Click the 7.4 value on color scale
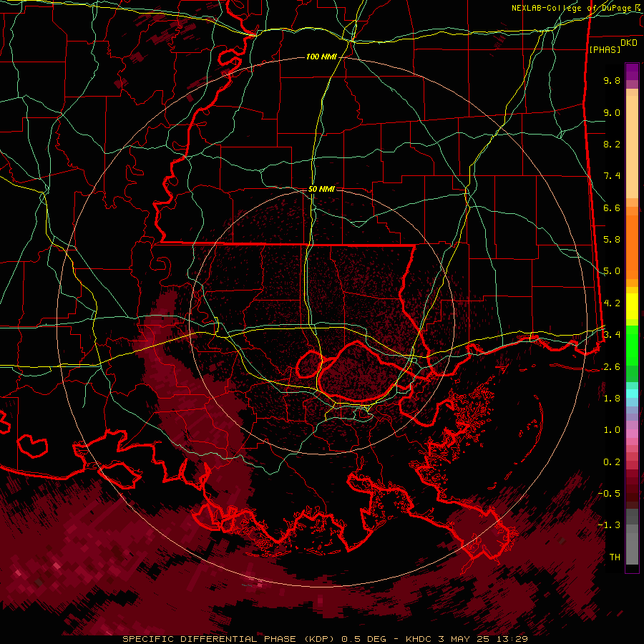Image resolution: width=644 pixels, height=644 pixels. (x=612, y=176)
